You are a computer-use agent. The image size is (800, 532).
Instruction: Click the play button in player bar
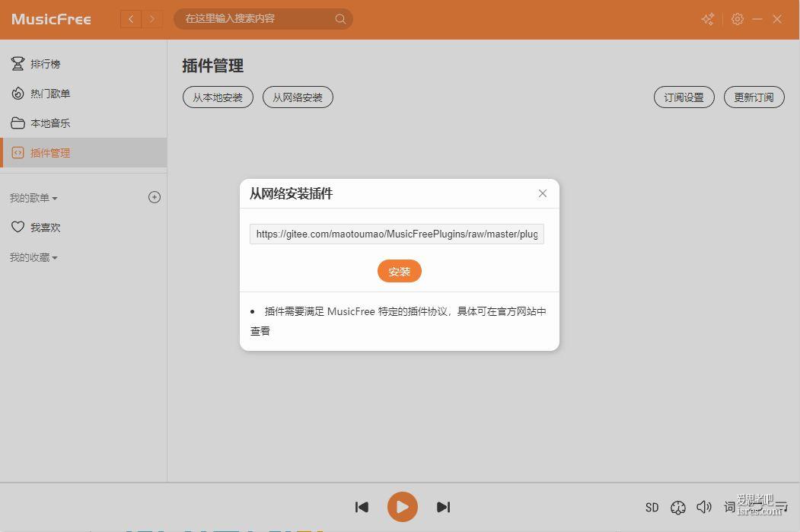coord(402,507)
